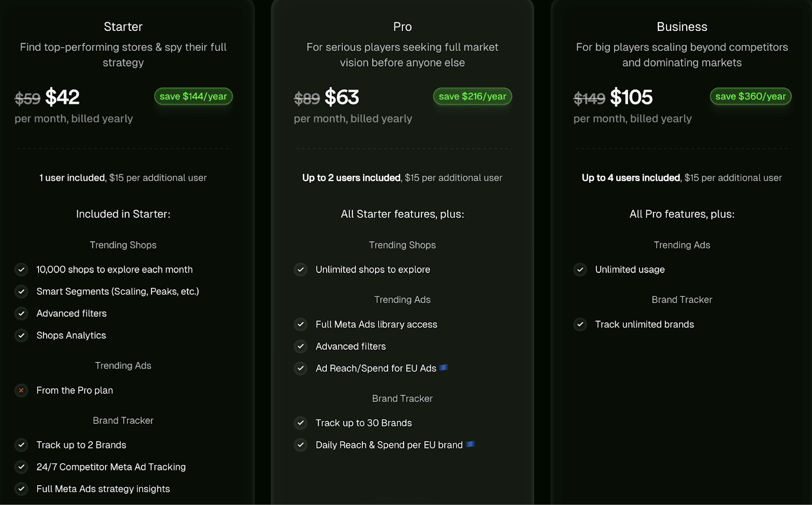Click the strikethrough $89 price in Pro
The height and width of the screenshot is (505, 812).
(307, 99)
